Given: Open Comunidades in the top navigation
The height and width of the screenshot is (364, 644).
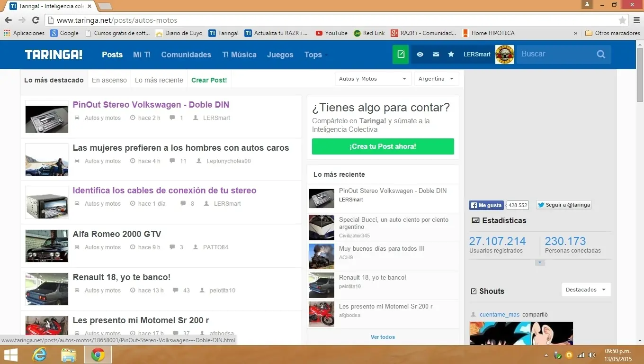Looking at the screenshot, I should point(186,55).
